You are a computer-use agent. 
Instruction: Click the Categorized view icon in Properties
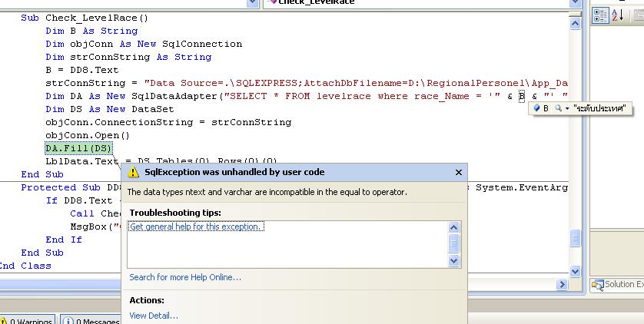(x=600, y=15)
